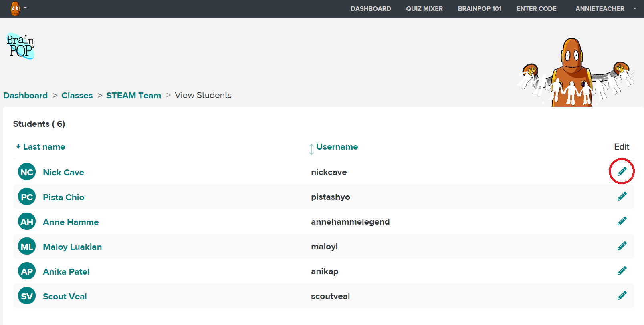The width and height of the screenshot is (644, 325).
Task: Edit Anika Patel's account details
Action: tap(622, 271)
